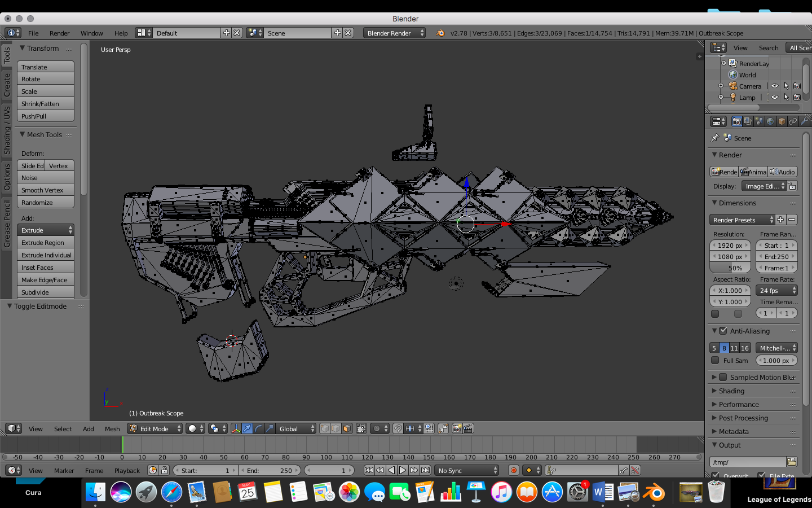Click the Extrude Region button
This screenshot has height=508, width=812.
coord(46,242)
